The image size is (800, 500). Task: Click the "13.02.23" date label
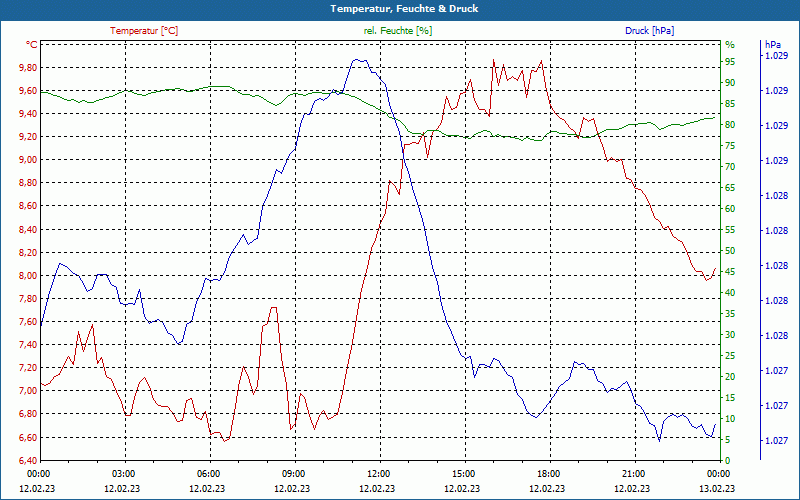(717, 488)
